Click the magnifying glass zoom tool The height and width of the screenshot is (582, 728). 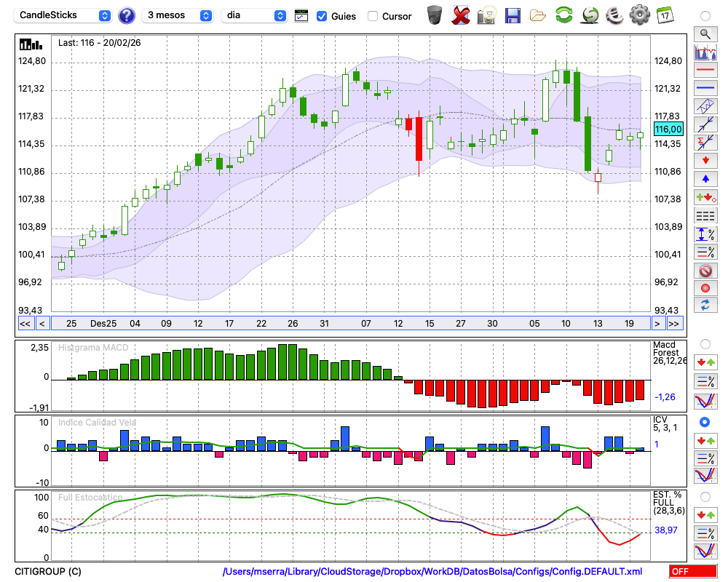coord(705,34)
